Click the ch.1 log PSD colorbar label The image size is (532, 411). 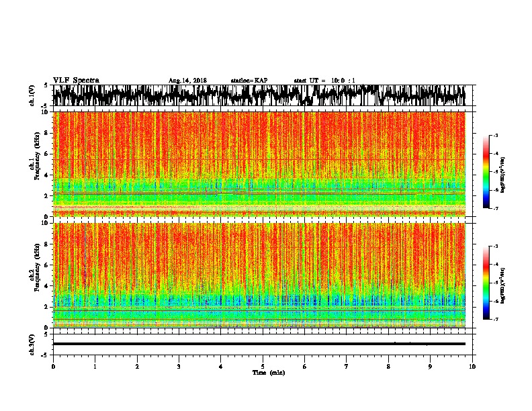tap(502, 175)
